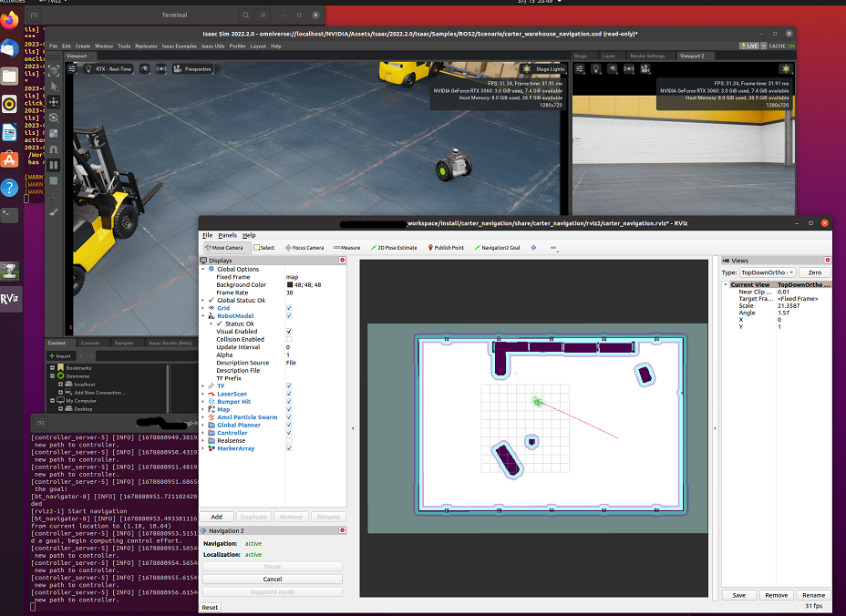Viewport: 846px width, 616px height.
Task: Enable the Collision Enabled checkbox for RobotModel
Action: click(x=289, y=339)
